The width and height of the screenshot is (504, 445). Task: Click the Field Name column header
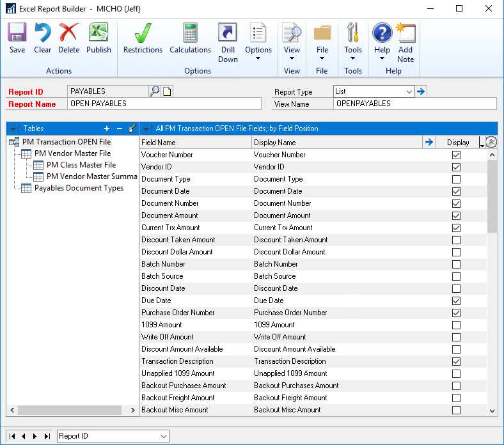(x=196, y=143)
